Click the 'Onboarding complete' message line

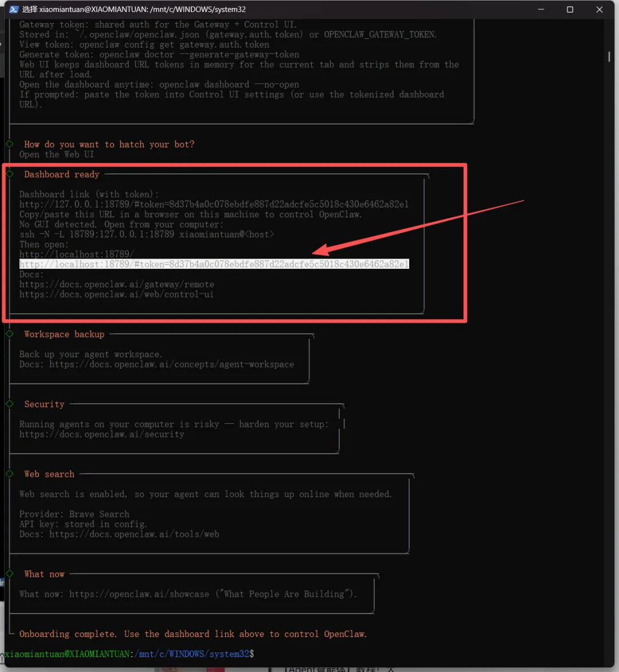click(x=193, y=634)
